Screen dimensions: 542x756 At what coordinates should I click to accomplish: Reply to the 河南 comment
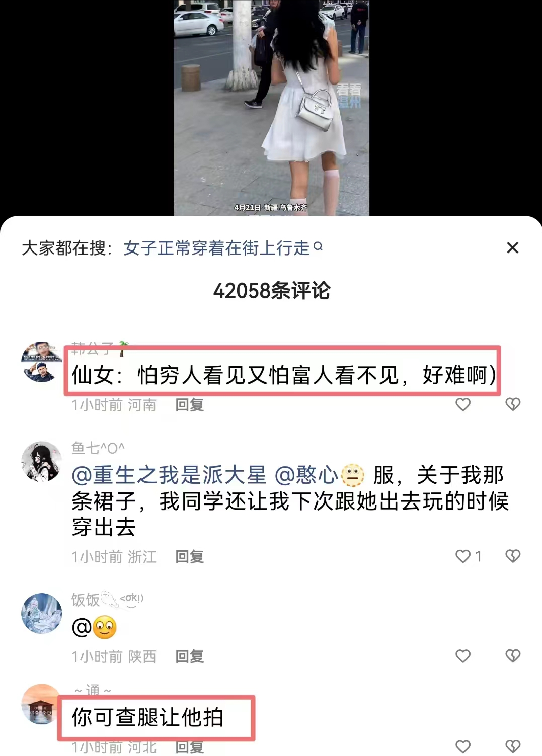pos(189,405)
